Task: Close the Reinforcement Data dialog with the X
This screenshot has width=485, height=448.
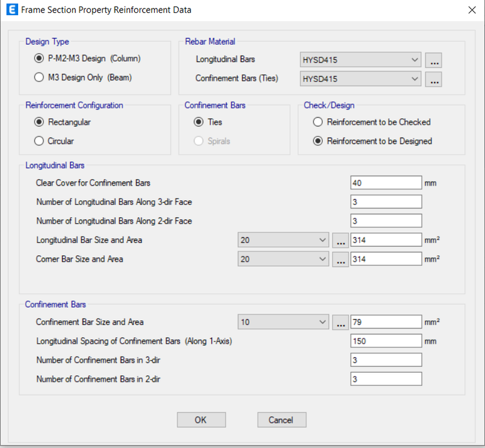Action: [x=472, y=10]
